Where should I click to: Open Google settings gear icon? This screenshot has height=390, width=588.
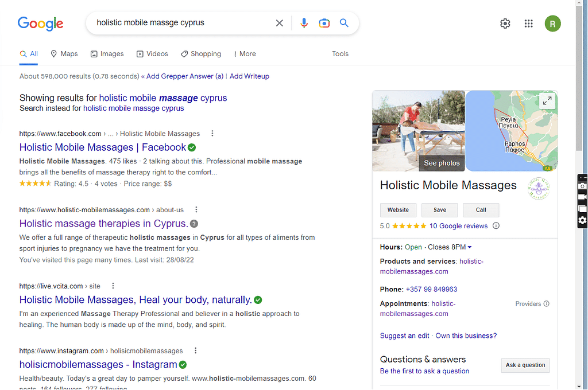point(505,24)
